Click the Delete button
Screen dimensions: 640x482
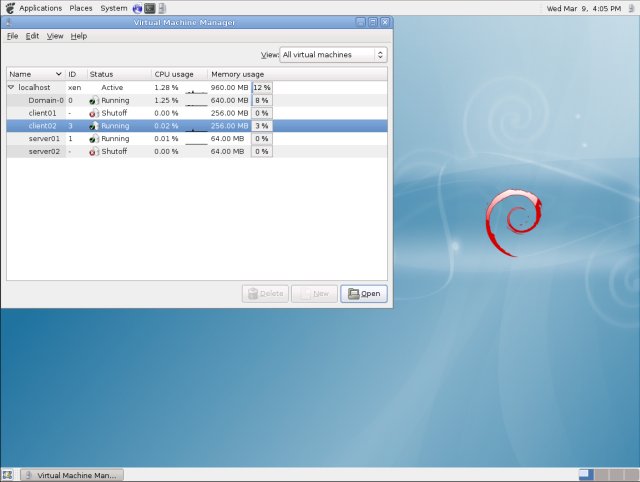[265, 293]
